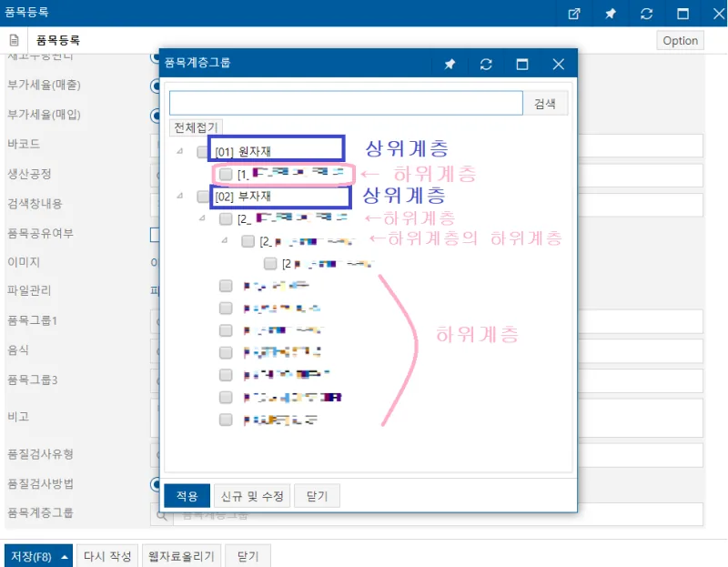Pin the main 품목등록 window
This screenshot has width=728, height=567.
click(610, 14)
